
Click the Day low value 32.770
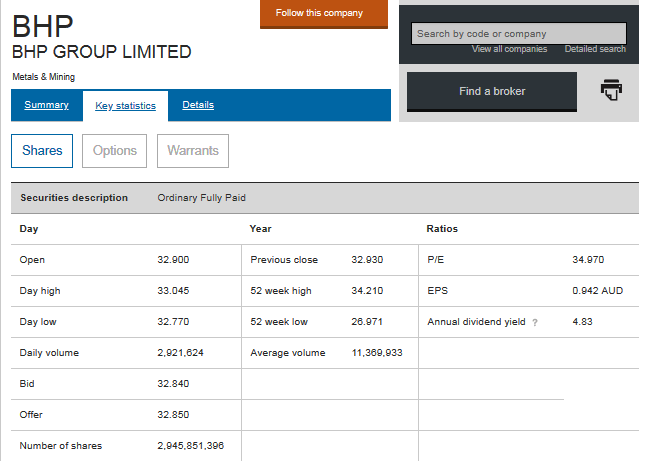click(x=173, y=322)
